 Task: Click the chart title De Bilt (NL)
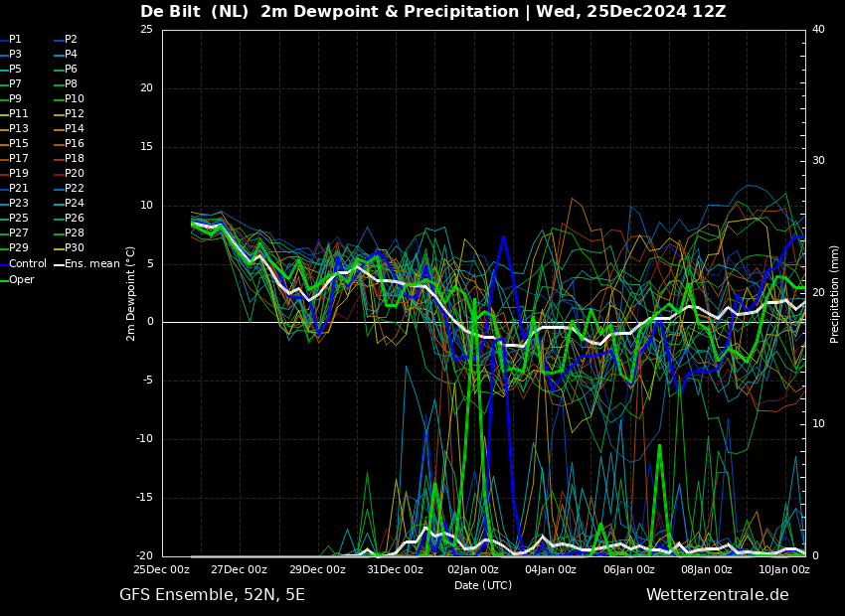coord(195,11)
